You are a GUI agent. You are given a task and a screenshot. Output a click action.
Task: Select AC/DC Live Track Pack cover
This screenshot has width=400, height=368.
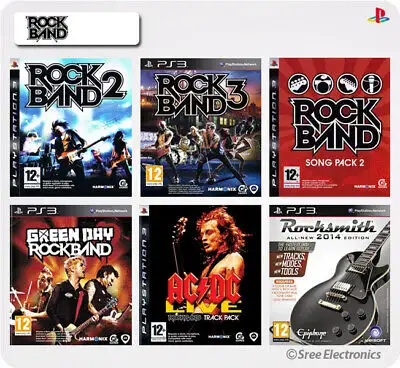tap(200, 275)
